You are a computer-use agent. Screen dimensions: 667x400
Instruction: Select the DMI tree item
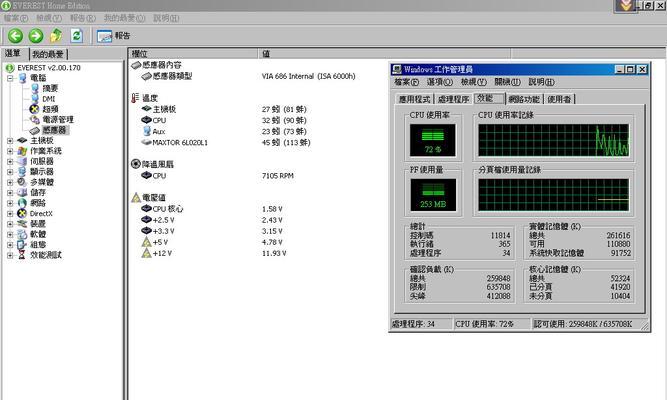click(x=48, y=99)
